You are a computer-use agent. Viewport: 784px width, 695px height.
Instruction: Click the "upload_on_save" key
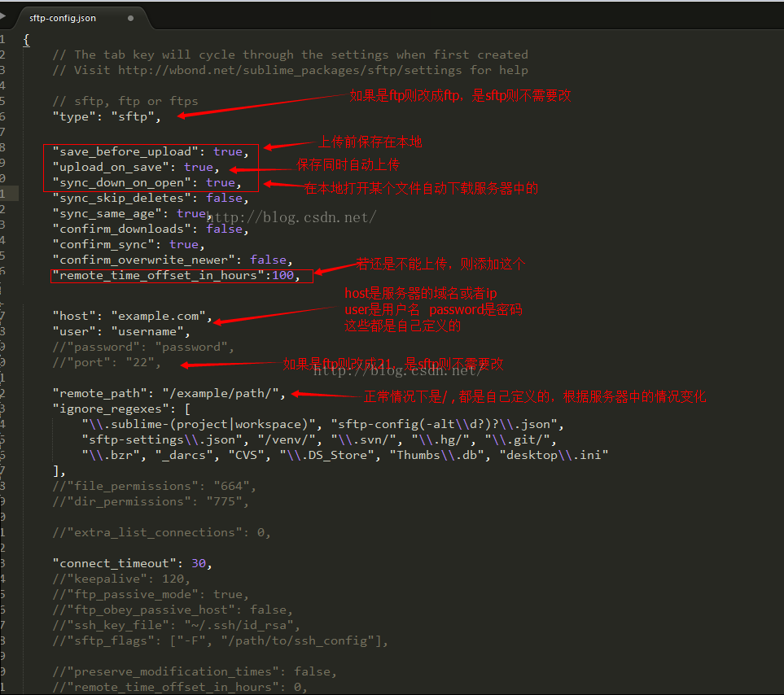[x=111, y=167]
